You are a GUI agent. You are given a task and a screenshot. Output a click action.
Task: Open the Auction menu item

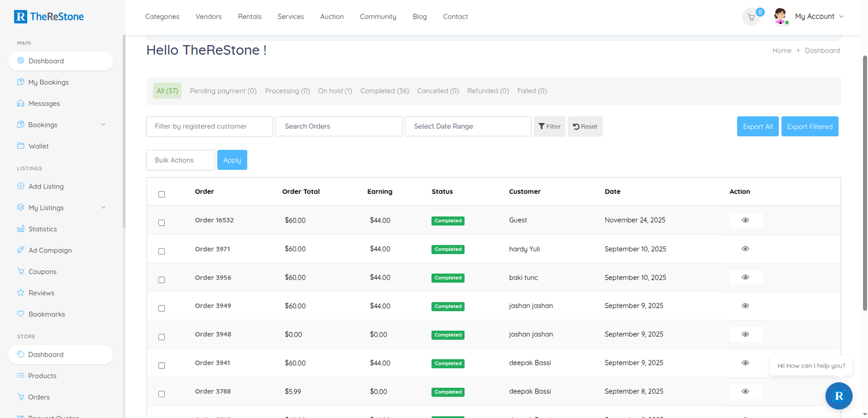coord(331,17)
